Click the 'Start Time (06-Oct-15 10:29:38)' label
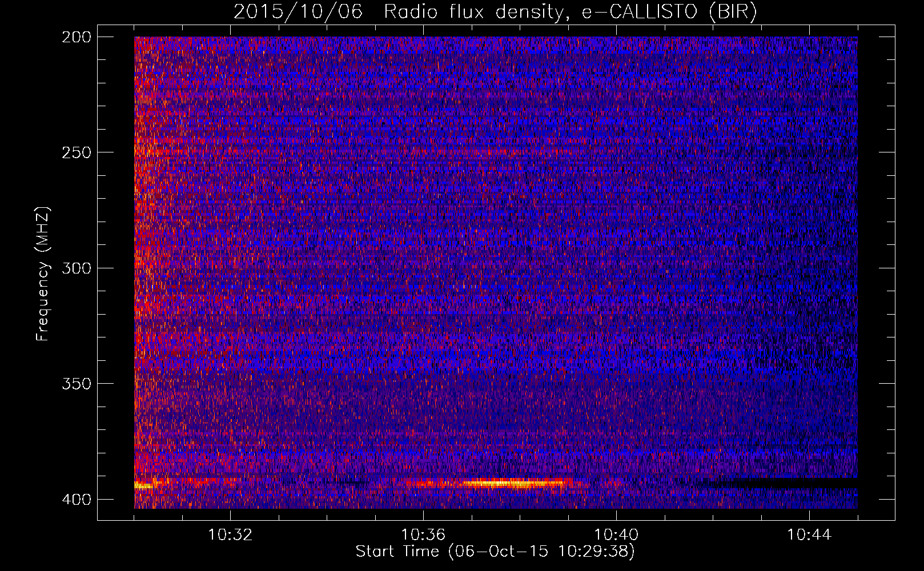 pyautogui.click(x=495, y=552)
